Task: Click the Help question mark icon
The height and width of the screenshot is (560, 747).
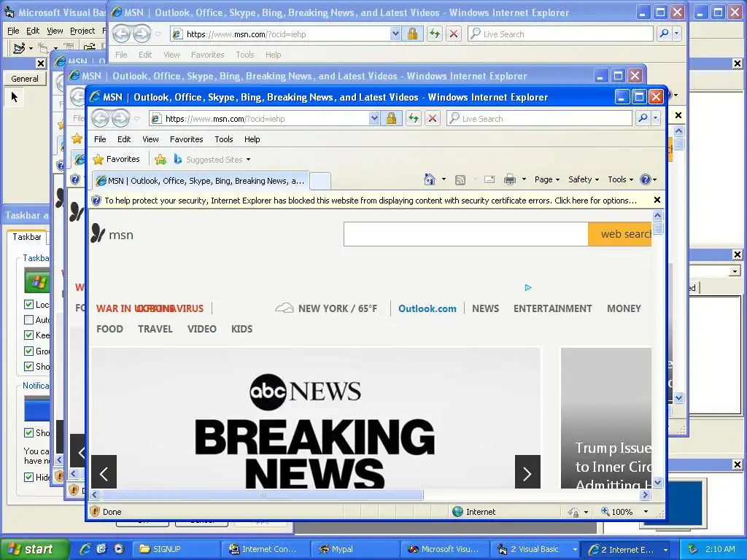Action: tap(646, 179)
